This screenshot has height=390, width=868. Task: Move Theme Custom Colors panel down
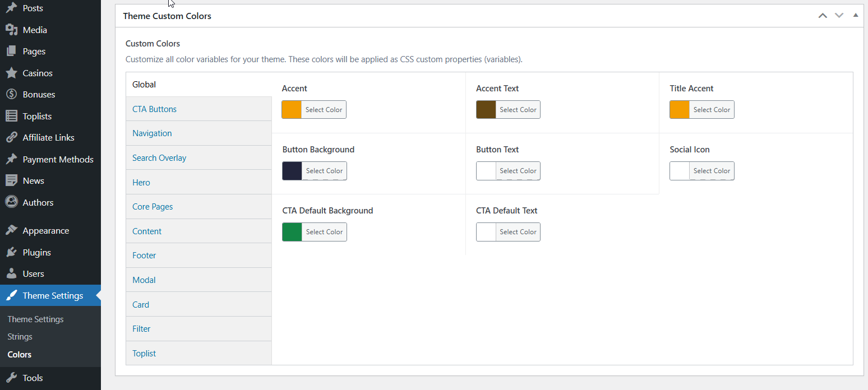[839, 15]
